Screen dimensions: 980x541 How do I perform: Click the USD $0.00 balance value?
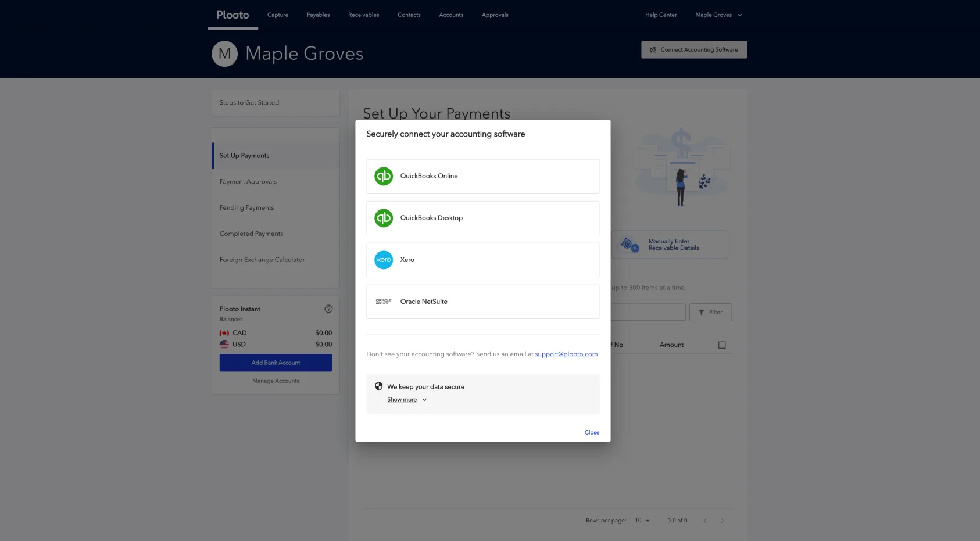point(324,345)
